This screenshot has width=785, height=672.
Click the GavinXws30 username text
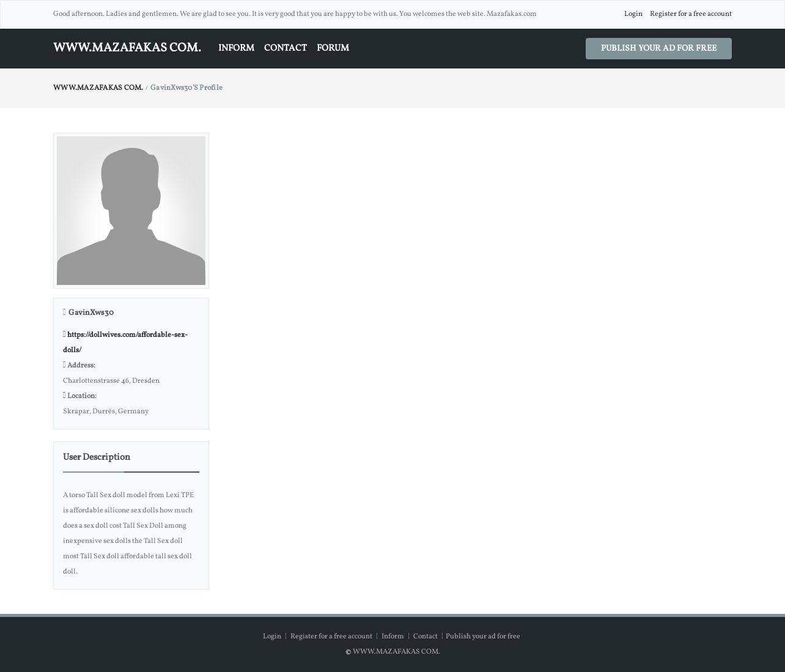(x=91, y=313)
